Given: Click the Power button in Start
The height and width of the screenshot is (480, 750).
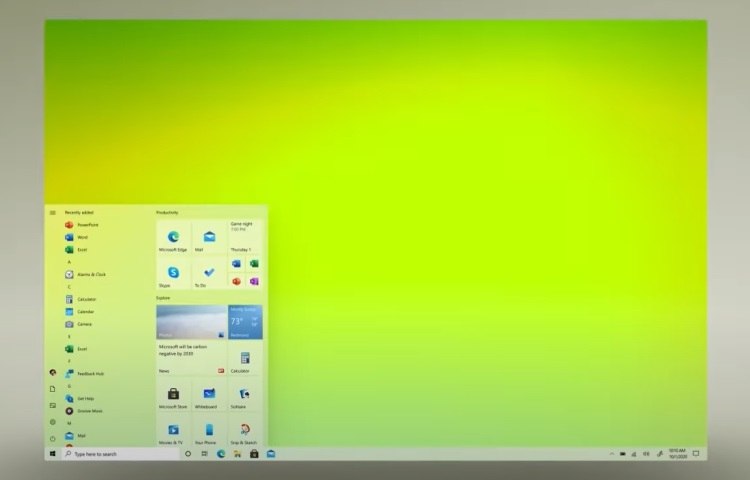Looking at the screenshot, I should click(53, 438).
